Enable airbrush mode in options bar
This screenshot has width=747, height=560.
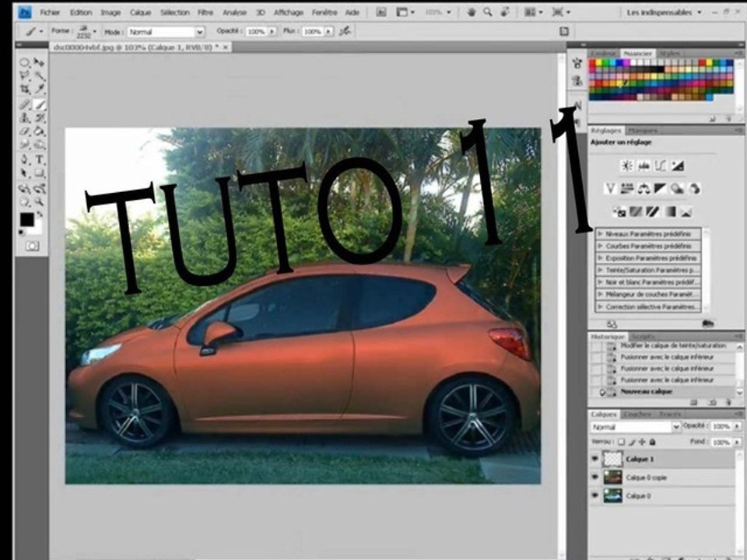[x=345, y=31]
